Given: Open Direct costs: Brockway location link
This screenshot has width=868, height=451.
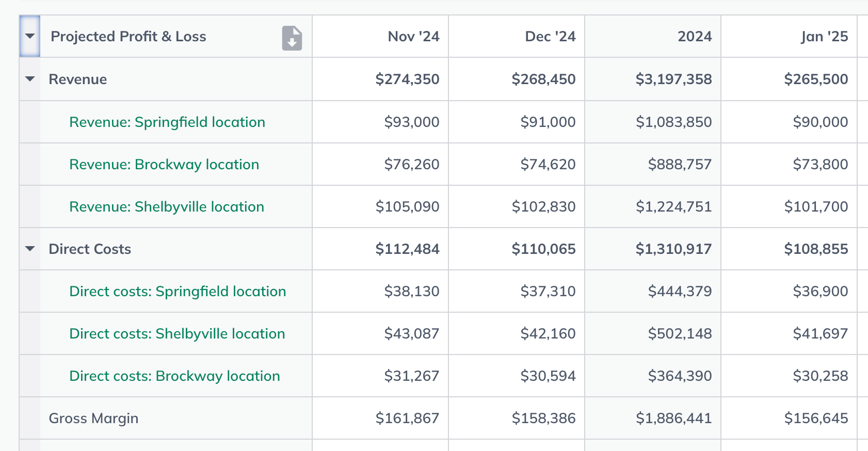Looking at the screenshot, I should [x=174, y=376].
